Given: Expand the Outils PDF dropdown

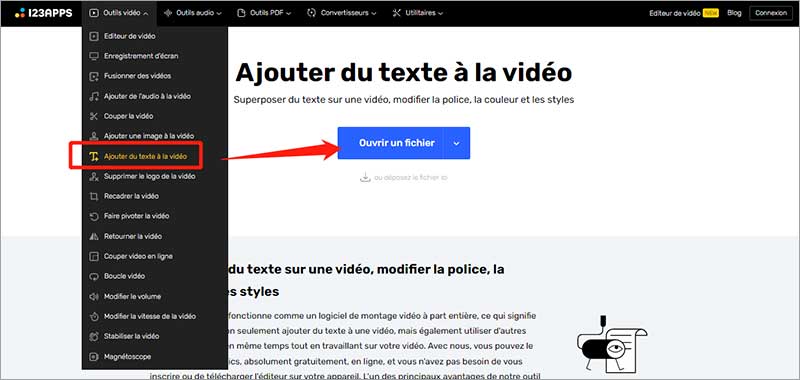Looking at the screenshot, I should 264,13.
